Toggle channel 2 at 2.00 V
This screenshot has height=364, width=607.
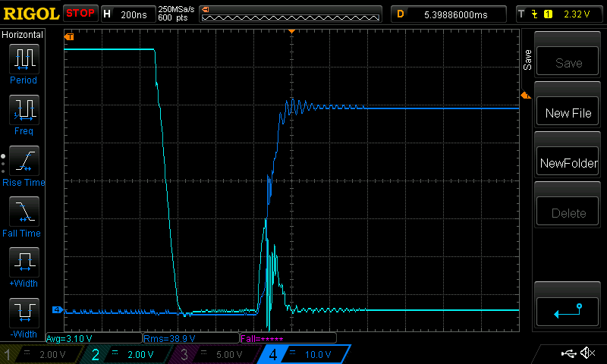pyautogui.click(x=131, y=354)
